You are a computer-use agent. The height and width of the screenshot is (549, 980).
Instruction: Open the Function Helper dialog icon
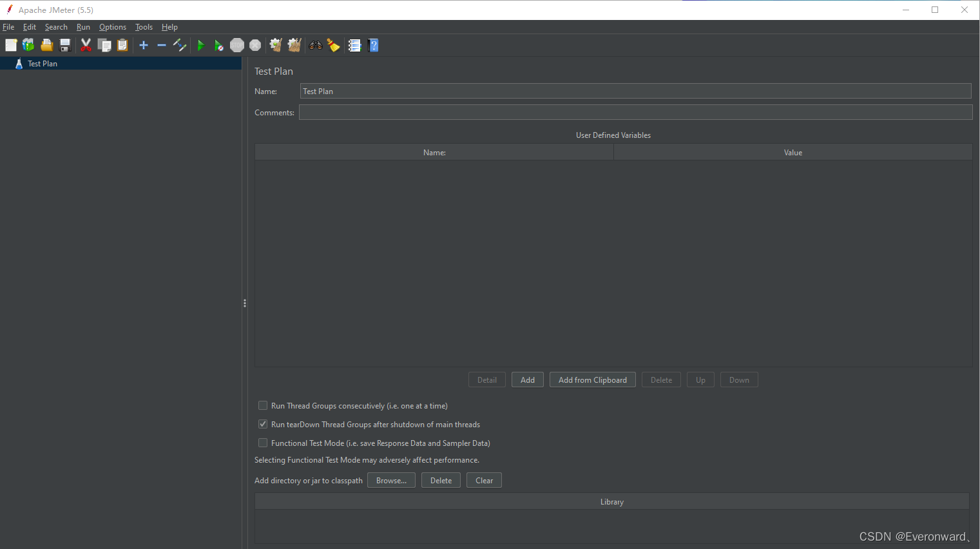(x=354, y=45)
